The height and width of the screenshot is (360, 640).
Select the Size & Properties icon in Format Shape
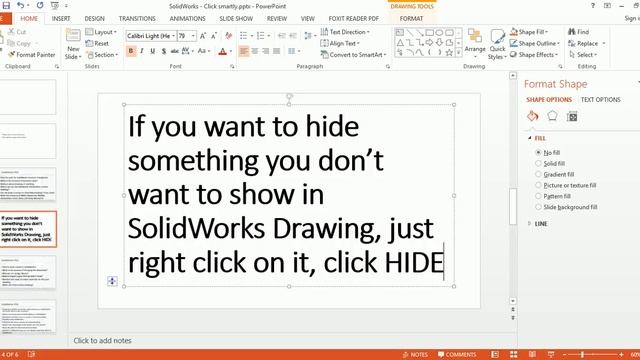point(572,117)
